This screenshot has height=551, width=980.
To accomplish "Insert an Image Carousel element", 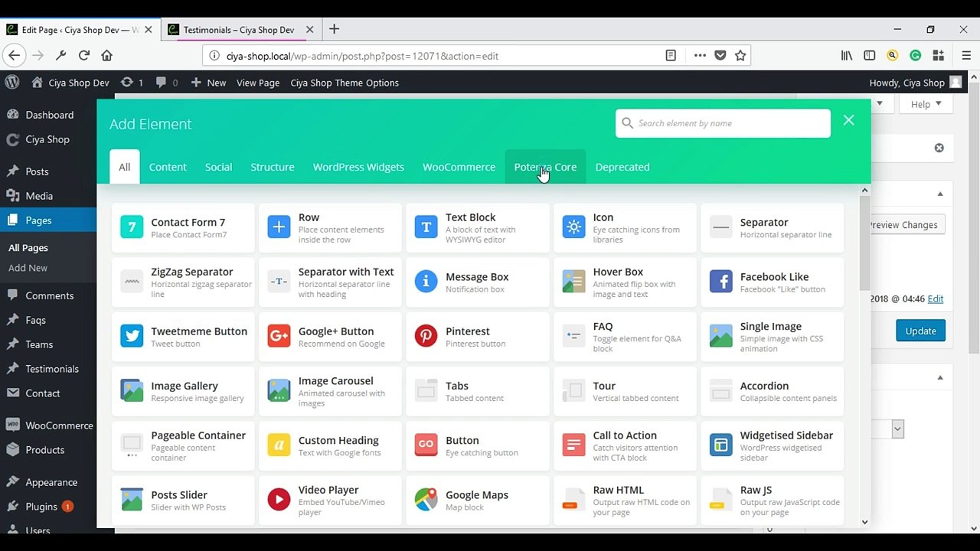I will click(330, 391).
